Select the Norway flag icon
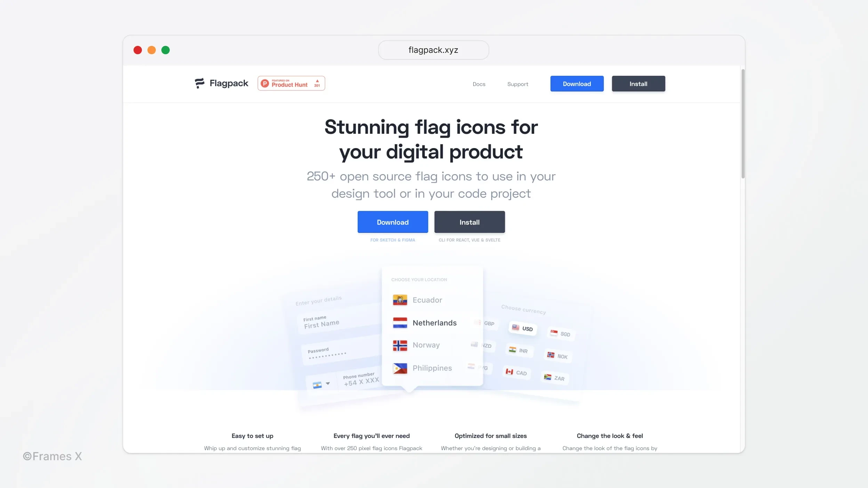Screen dimensions: 868x488 click(x=400, y=345)
